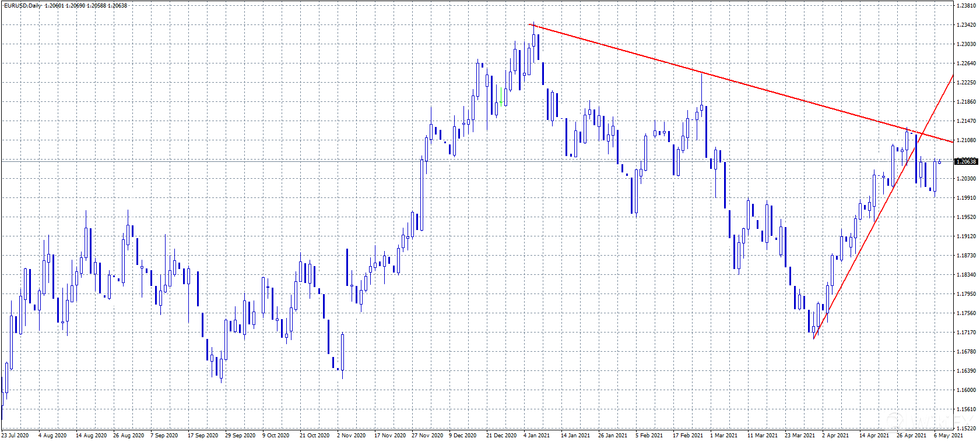Click the current price label 1.20638
Screen dimensions: 980x442
(966, 162)
